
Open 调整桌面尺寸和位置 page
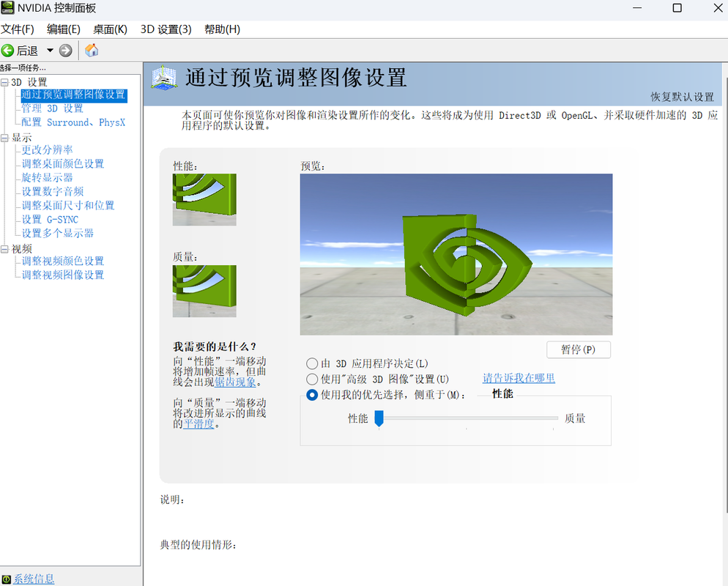click(x=68, y=206)
